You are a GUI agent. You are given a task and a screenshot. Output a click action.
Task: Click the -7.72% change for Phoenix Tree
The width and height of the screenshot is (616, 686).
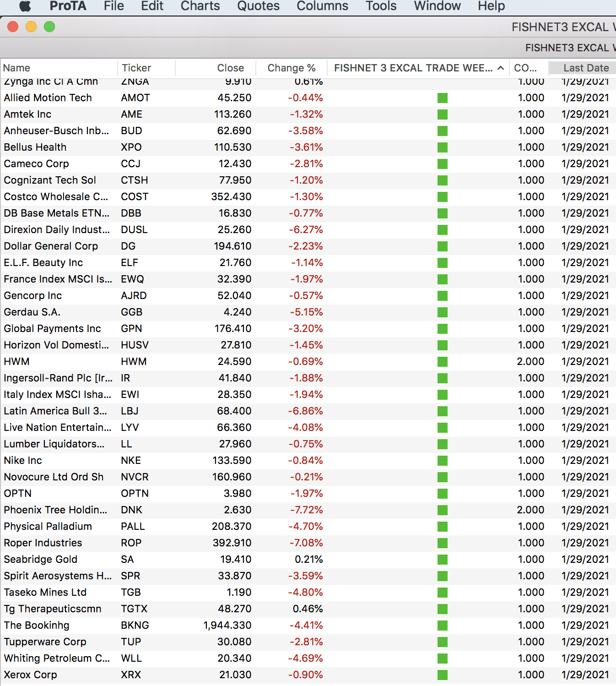(x=306, y=510)
